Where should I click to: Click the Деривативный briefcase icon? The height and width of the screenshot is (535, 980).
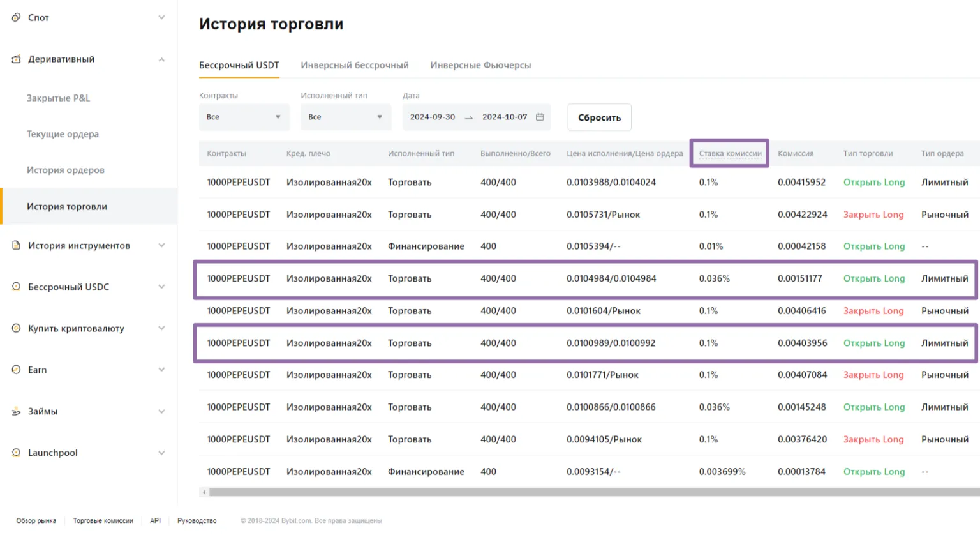coord(15,59)
